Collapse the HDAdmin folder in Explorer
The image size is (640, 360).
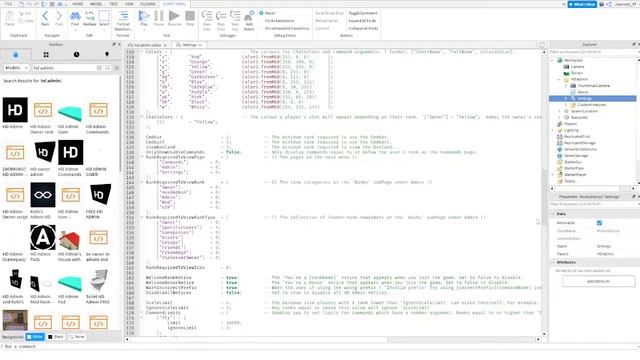pos(559,79)
